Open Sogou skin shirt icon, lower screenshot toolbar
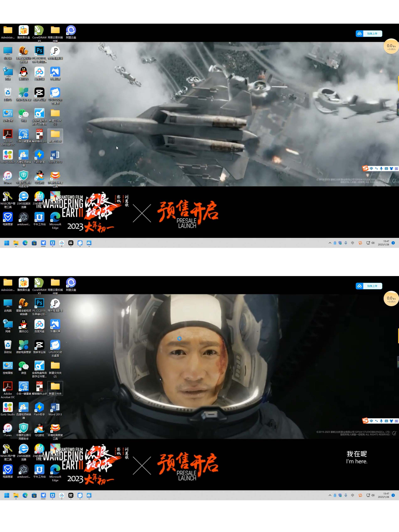 pyautogui.click(x=391, y=421)
